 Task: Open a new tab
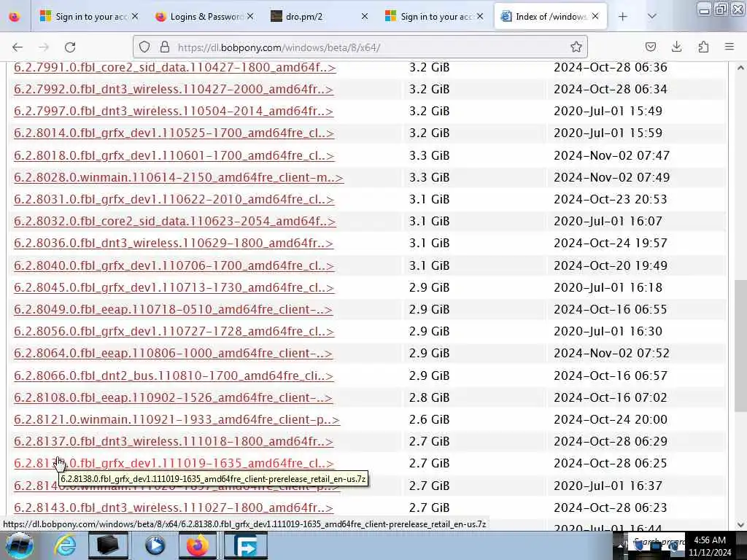point(623,17)
